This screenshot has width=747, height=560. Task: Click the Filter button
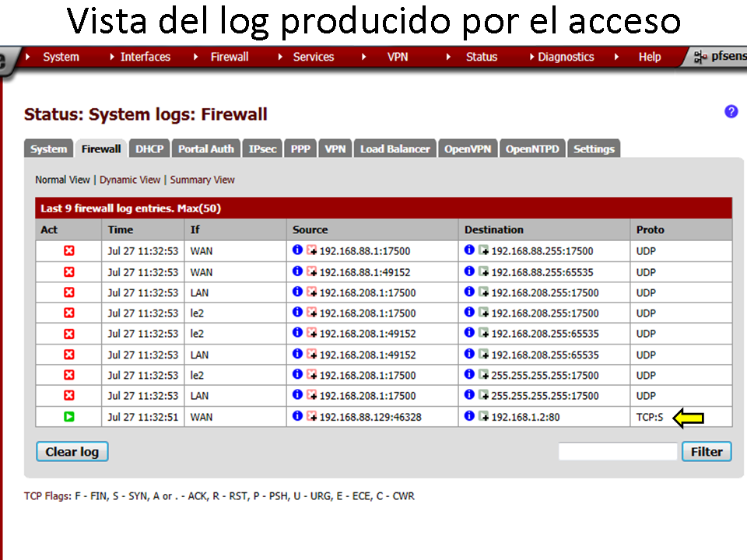point(707,452)
